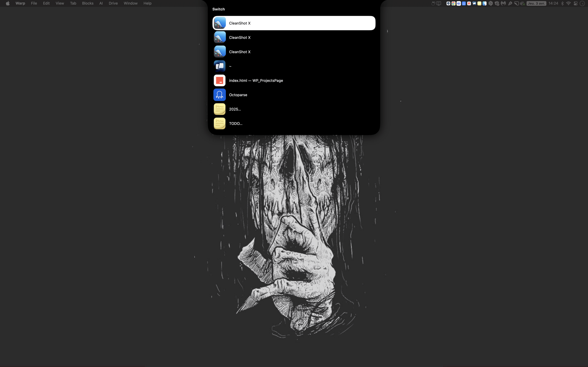
Task: Click the Chrome icon in menu bar
Action: 453,3
